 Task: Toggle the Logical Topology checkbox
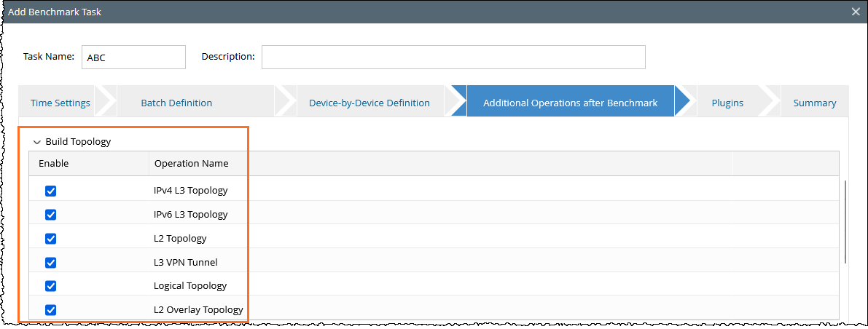(51, 286)
